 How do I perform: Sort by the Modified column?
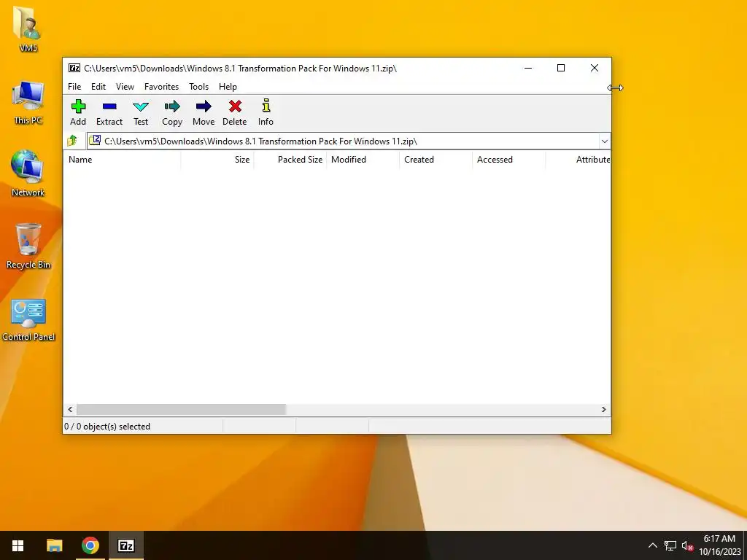363,160
